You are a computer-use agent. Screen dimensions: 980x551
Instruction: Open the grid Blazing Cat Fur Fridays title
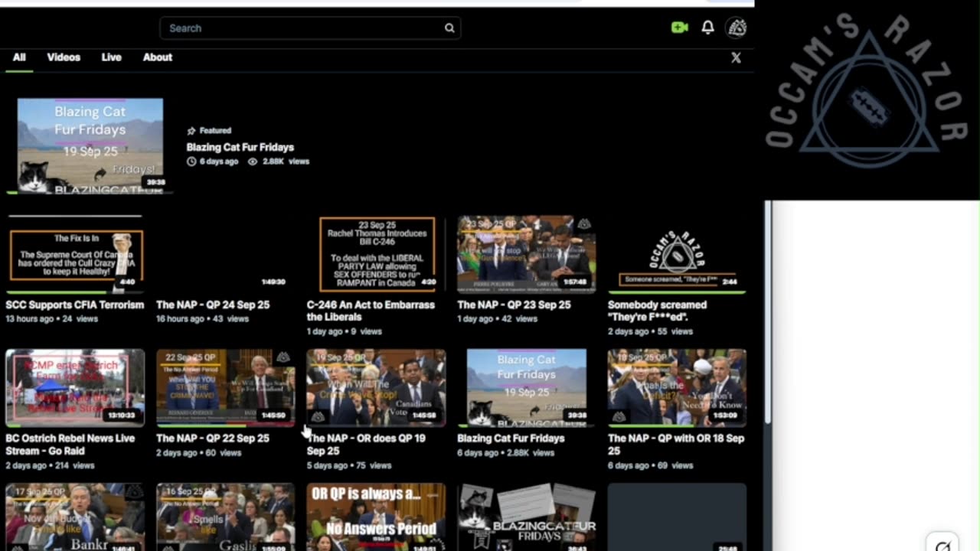[511, 439]
